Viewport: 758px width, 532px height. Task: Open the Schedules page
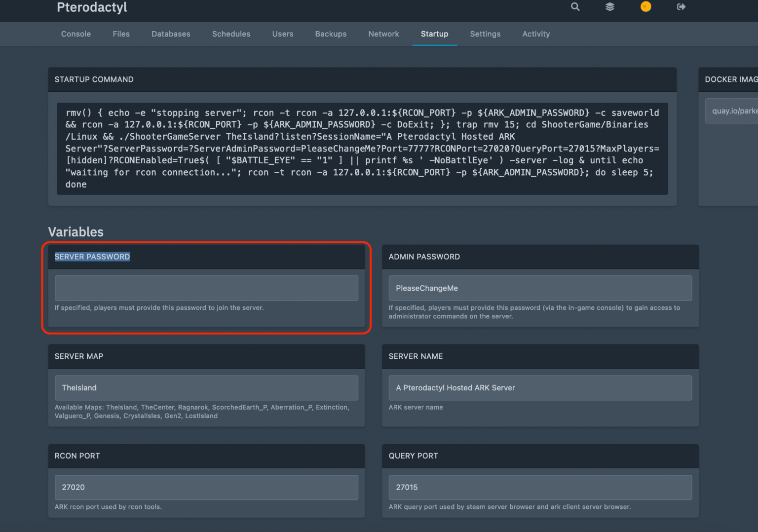tap(231, 34)
